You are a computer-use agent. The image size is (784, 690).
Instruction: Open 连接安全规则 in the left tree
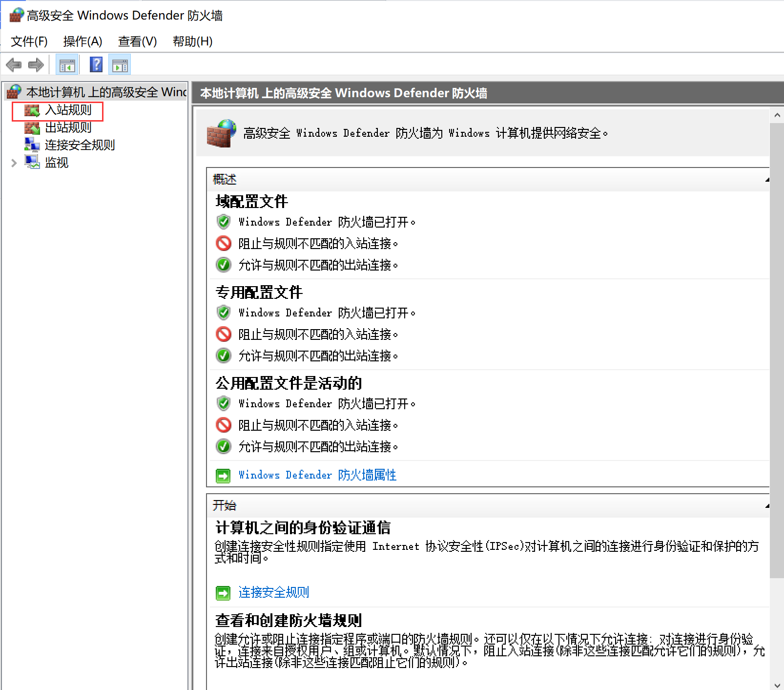coord(80,145)
